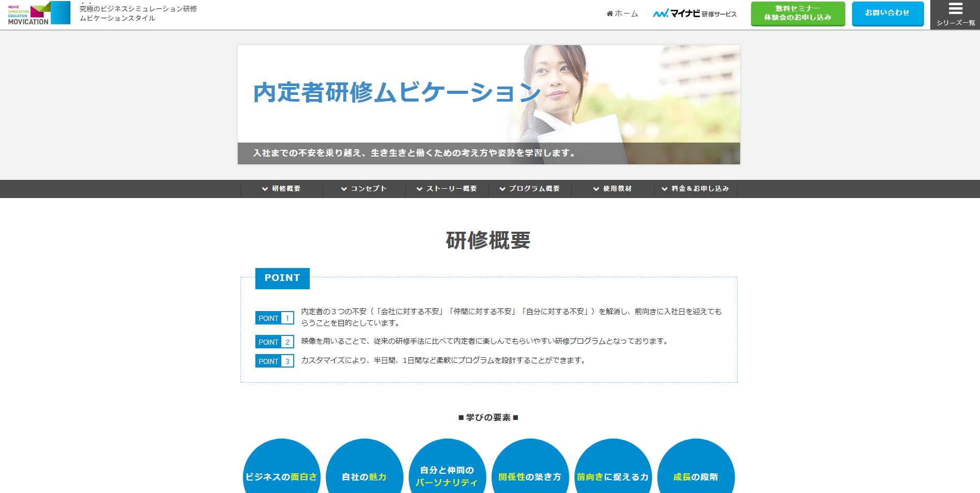Jump to 研修概要 section

click(x=282, y=189)
